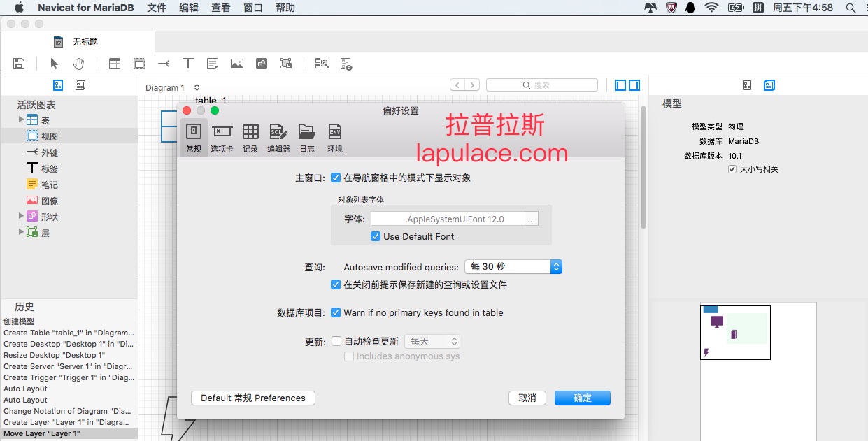Toggle 大小写相关 checkbox in model panel
Image resolution: width=868 pixels, height=441 pixels.
click(732, 169)
